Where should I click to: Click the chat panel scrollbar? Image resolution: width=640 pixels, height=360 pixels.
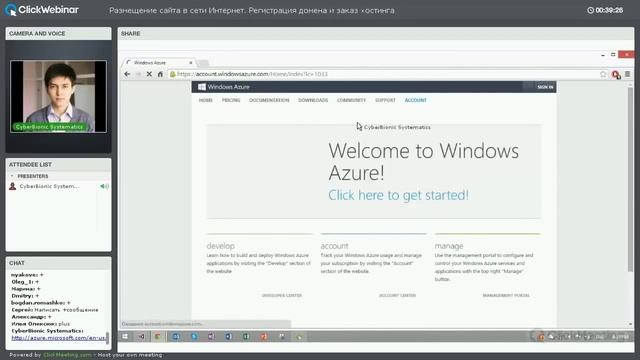point(107,338)
